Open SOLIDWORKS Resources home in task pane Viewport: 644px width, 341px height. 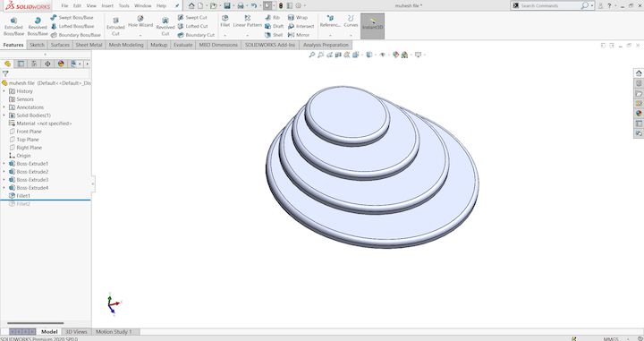coord(639,73)
